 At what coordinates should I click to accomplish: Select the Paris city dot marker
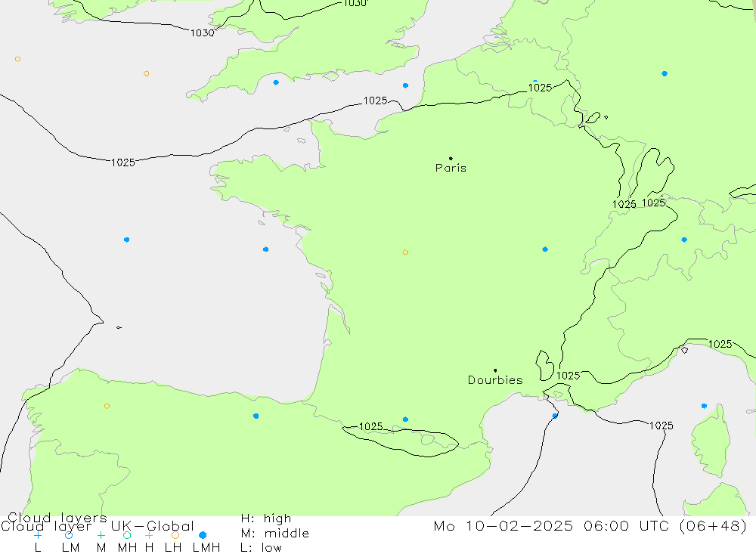[451, 158]
